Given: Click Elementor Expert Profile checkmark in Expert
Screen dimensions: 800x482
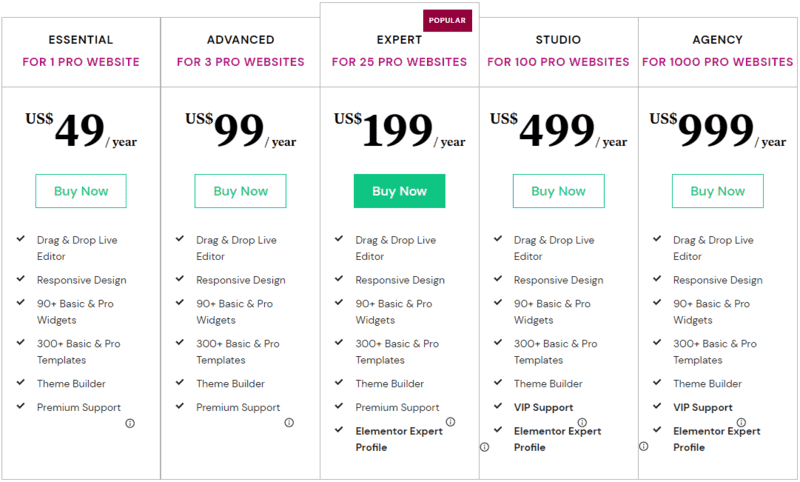Looking at the screenshot, I should 339,429.
